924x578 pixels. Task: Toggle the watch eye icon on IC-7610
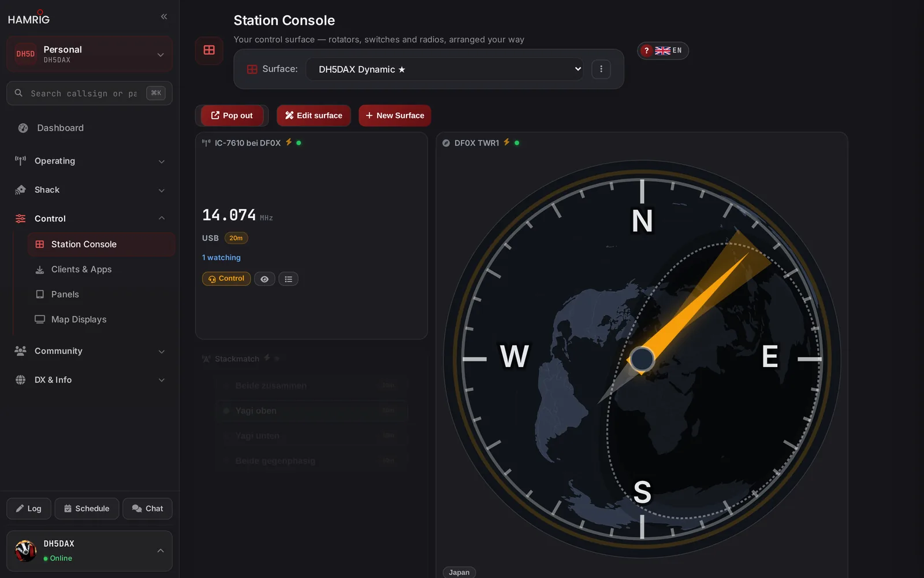[264, 279]
